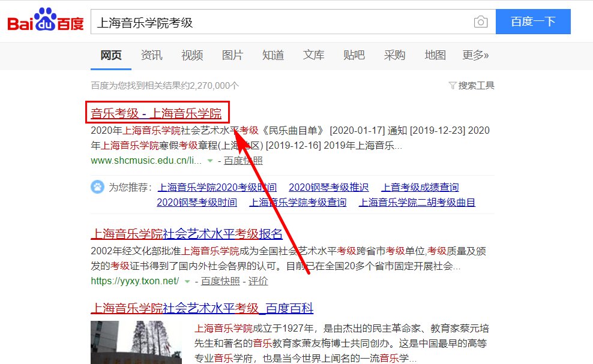The image size is (593, 364).
Task: Go to the 贴吧 tab
Action: click(x=354, y=55)
